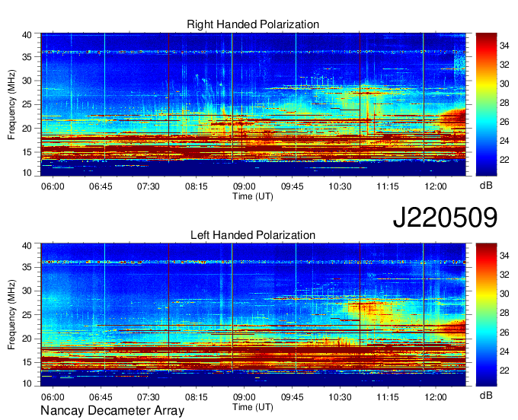Image resolution: width=518 pixels, height=420 pixels.
Task: Click the 35 MHz tick of the Left Handed plot
Action: pos(27,267)
